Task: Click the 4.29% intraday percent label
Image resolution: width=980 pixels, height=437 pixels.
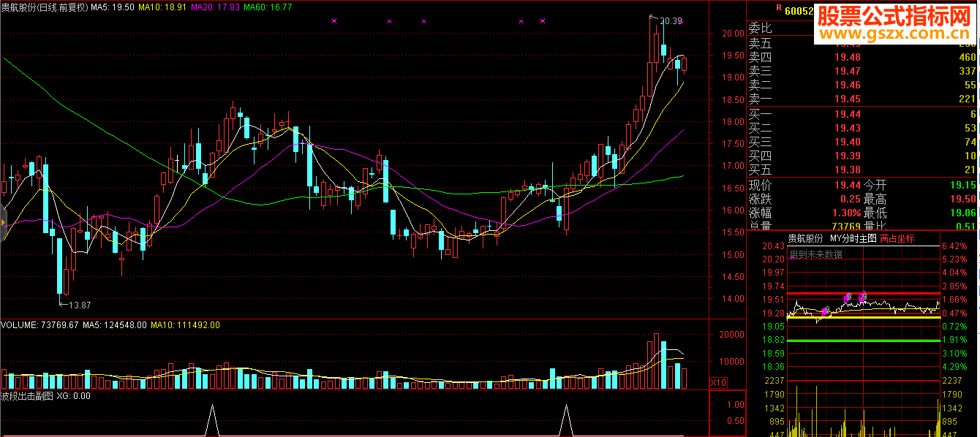Action: click(x=954, y=367)
